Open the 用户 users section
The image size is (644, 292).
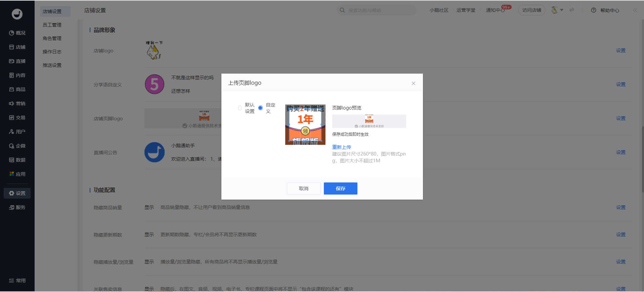[17, 132]
